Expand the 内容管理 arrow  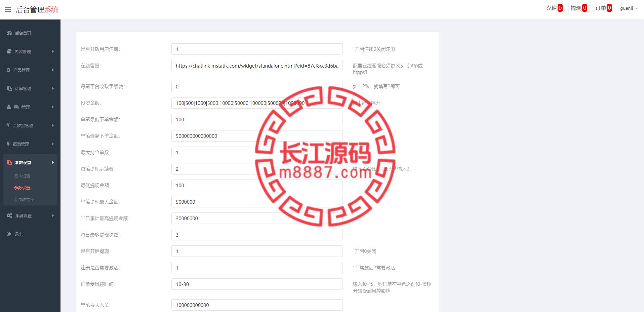[53, 51]
